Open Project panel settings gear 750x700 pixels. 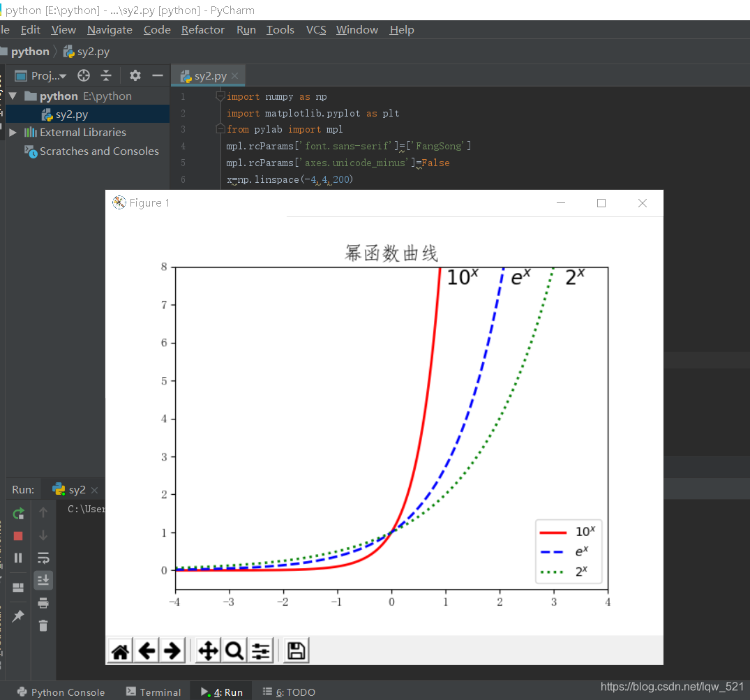point(135,75)
